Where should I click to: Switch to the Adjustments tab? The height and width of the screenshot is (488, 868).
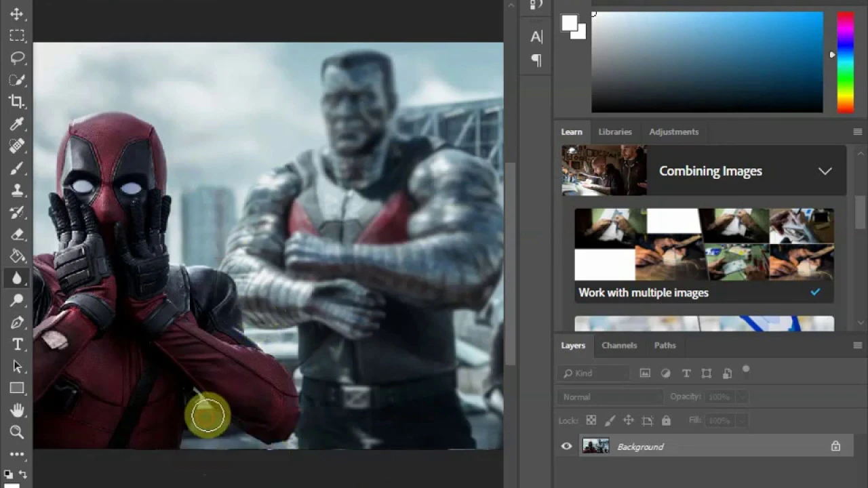coord(673,131)
